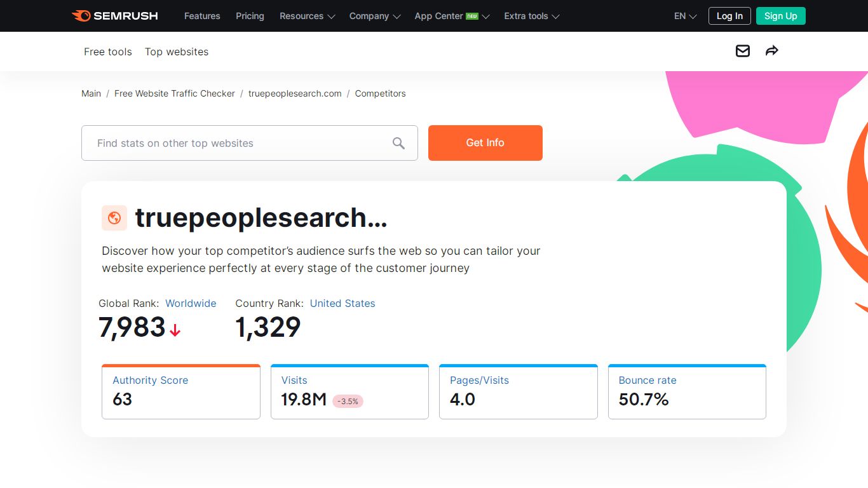This screenshot has width=868, height=488.
Task: Click the envelope email icon
Action: click(742, 51)
